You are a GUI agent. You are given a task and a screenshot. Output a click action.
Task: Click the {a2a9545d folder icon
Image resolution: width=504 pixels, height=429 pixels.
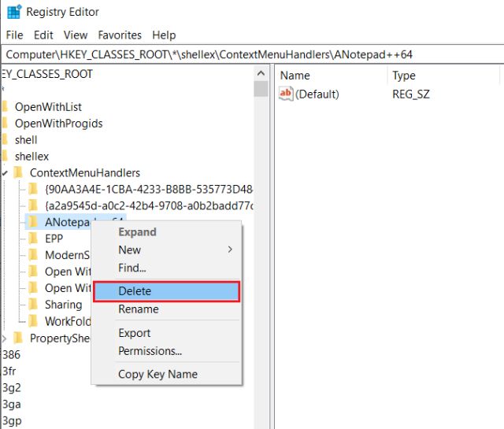(33, 205)
